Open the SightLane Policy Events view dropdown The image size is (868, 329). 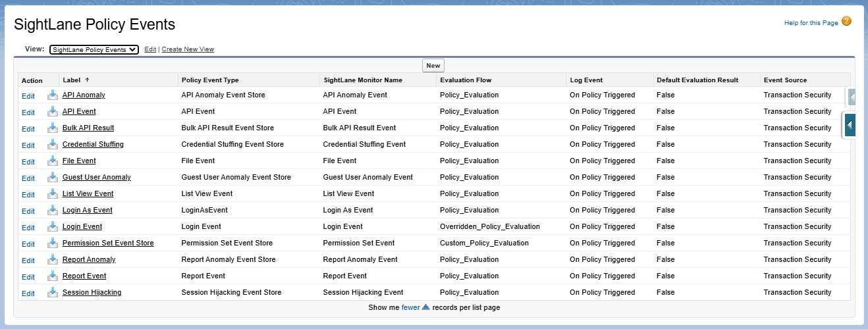(x=94, y=49)
